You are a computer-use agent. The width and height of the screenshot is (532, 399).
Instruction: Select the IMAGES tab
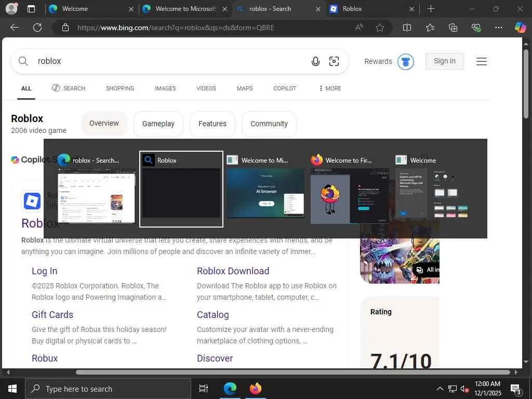point(165,88)
